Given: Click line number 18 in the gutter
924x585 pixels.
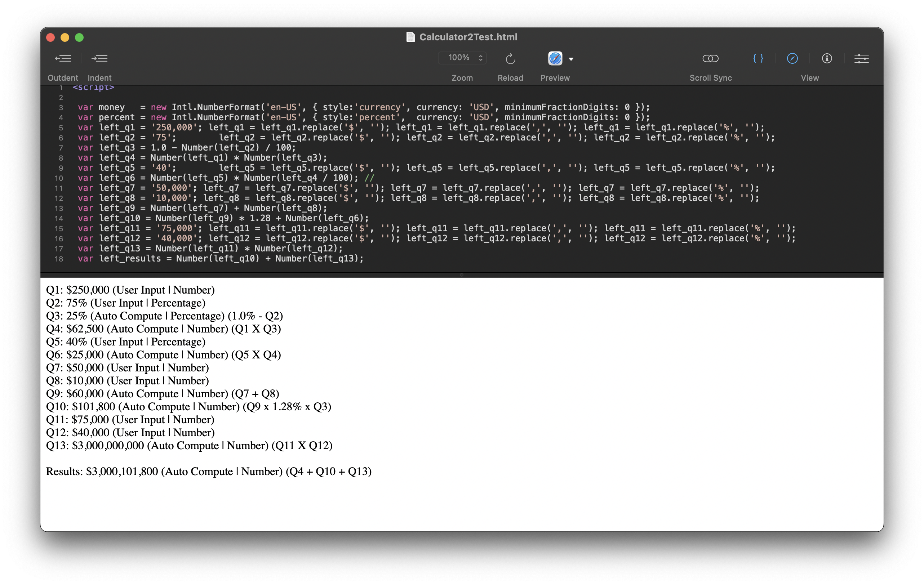Looking at the screenshot, I should tap(59, 259).
